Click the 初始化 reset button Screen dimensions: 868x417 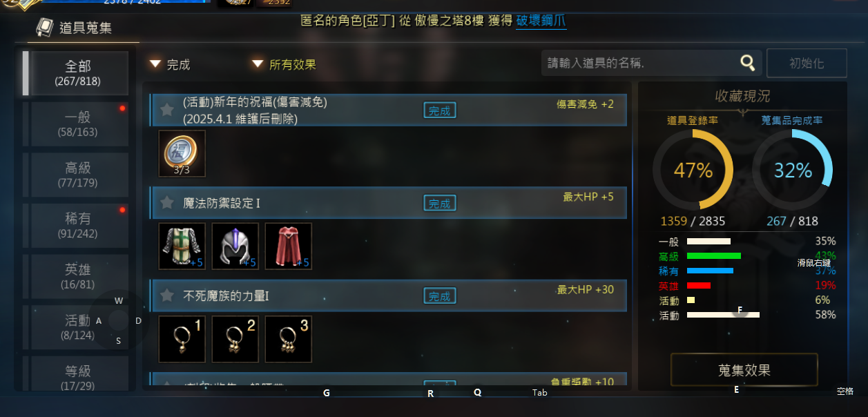807,63
